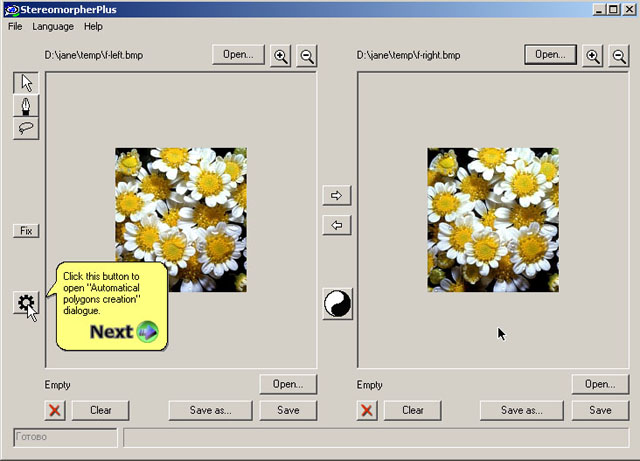Open the Language menu
Image resolution: width=640 pixels, height=461 pixels.
click(x=53, y=26)
